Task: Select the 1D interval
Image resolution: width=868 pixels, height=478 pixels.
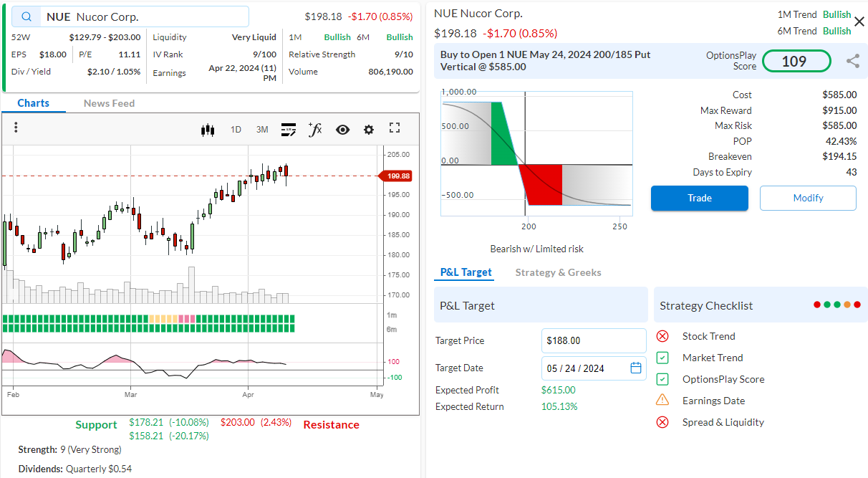Action: pos(236,130)
